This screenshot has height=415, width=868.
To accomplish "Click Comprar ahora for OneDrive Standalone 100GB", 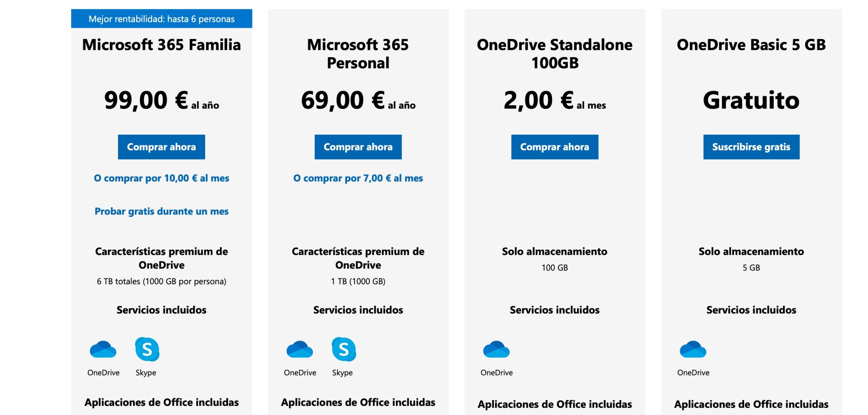I will [554, 147].
